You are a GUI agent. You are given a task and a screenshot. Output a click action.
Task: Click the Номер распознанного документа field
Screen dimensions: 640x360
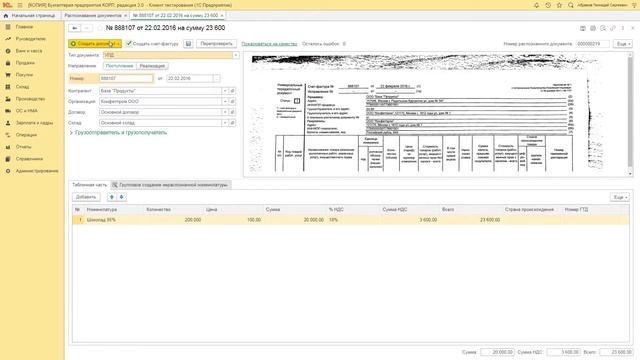tap(593, 44)
